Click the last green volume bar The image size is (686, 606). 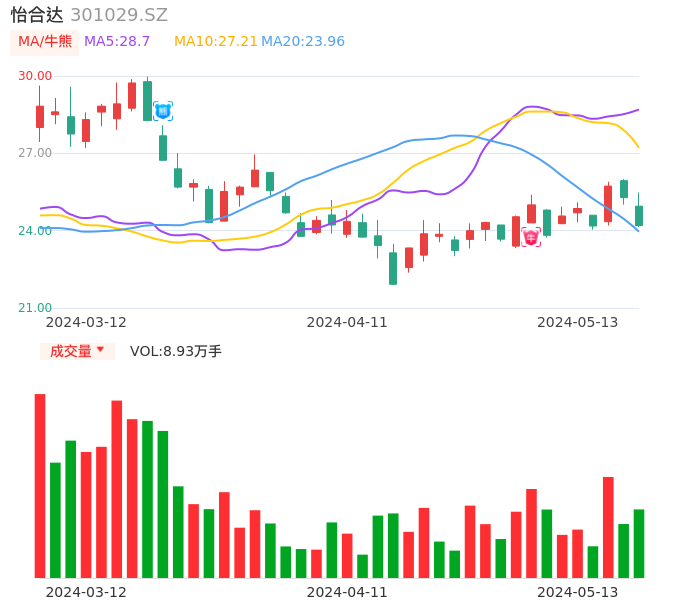tap(638, 543)
